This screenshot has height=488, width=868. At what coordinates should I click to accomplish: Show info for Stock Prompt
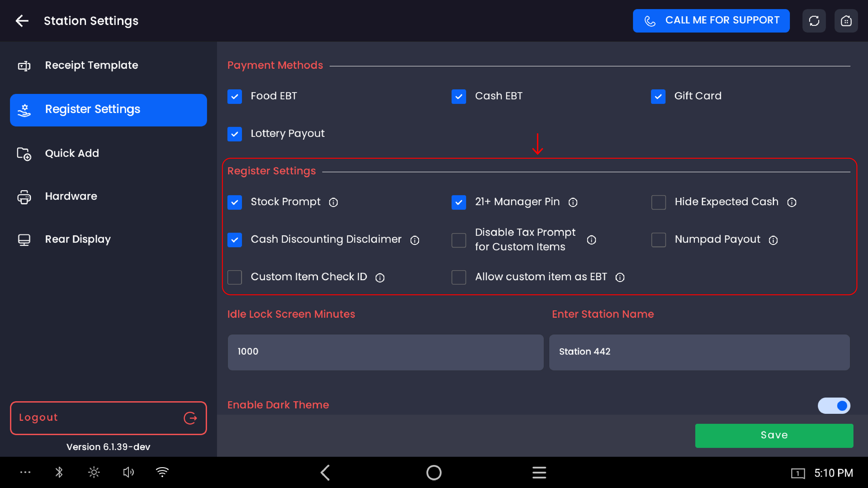(x=333, y=202)
